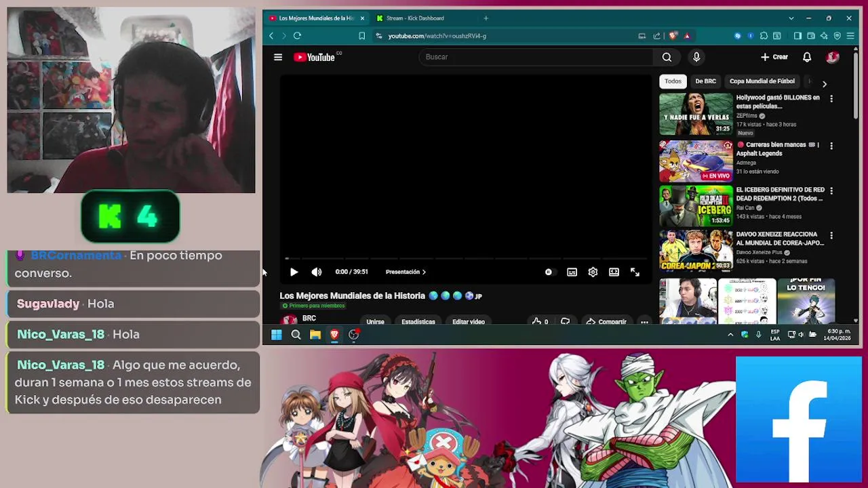Screen dimensions: 868x488
Task: Mute the video volume speaker icon
Action: [317, 272]
